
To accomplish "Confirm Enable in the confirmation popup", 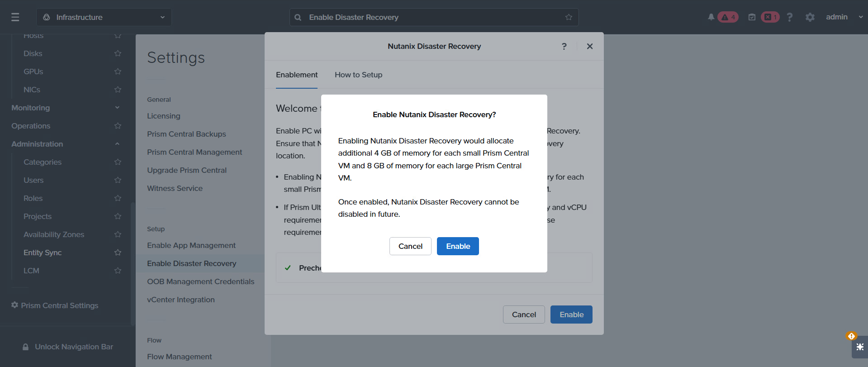I will click(458, 246).
